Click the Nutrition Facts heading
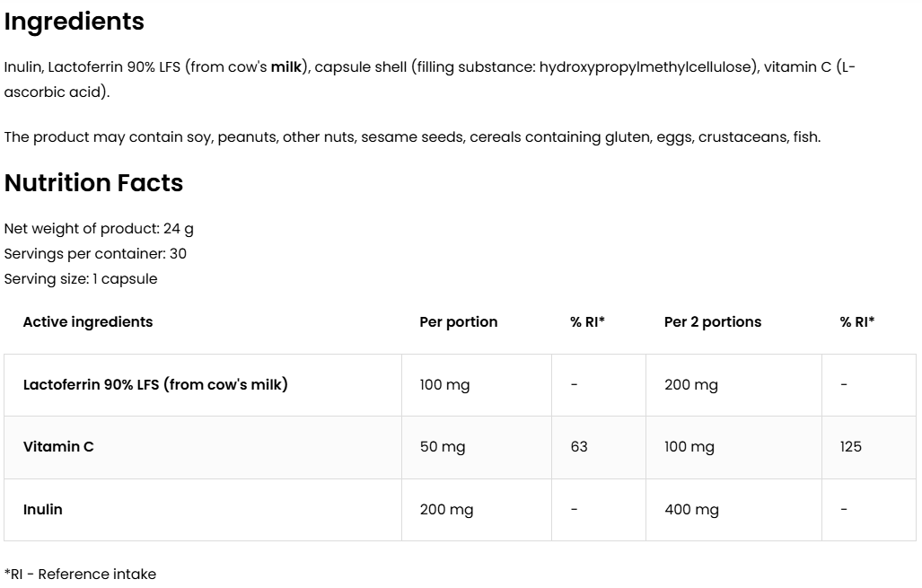 [x=93, y=183]
